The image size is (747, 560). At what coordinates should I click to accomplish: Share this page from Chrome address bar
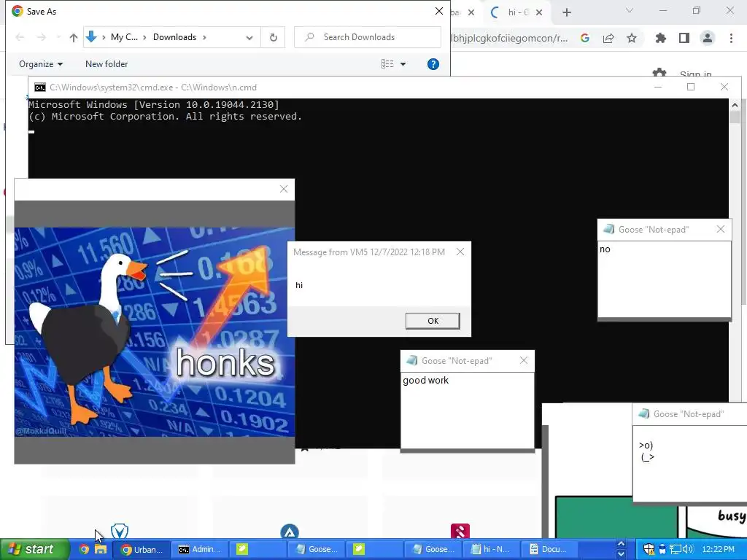[608, 38]
